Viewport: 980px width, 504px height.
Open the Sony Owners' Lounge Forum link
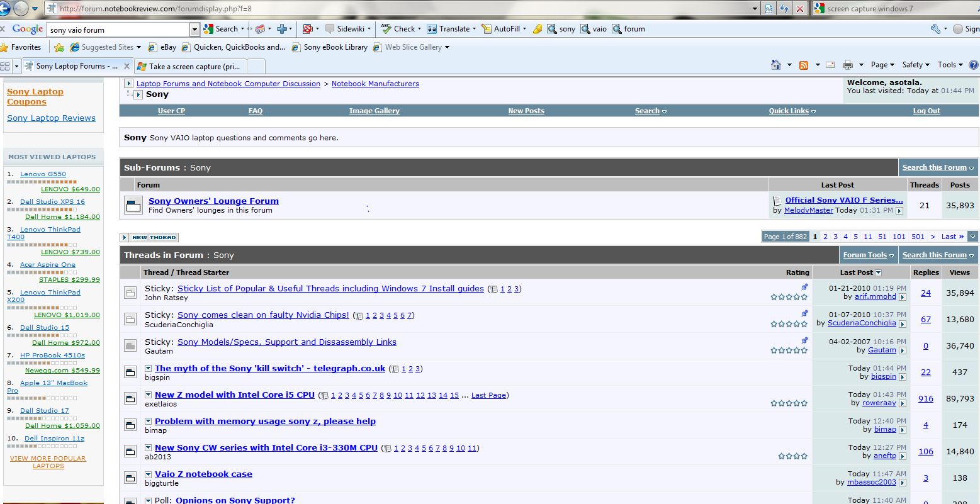(213, 201)
